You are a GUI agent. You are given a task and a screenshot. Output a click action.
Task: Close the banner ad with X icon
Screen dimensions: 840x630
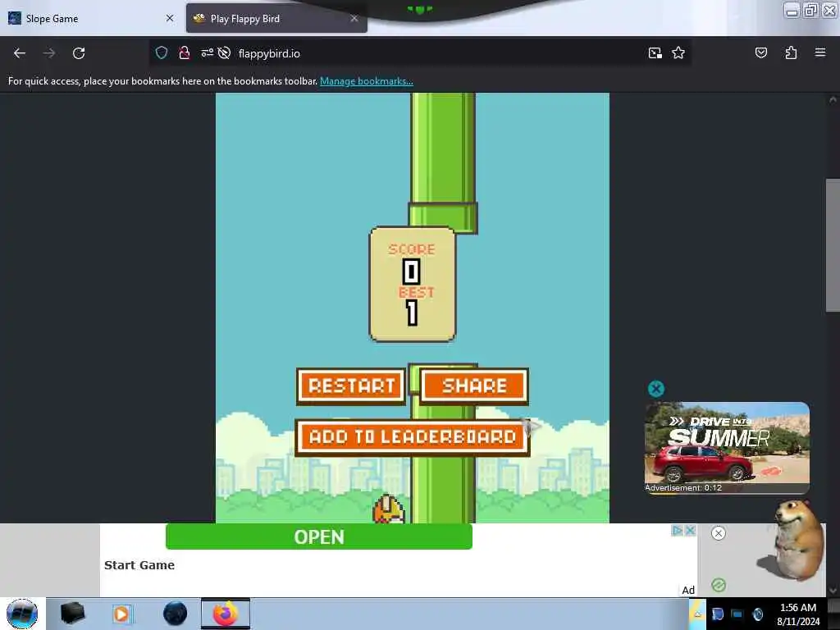691,530
